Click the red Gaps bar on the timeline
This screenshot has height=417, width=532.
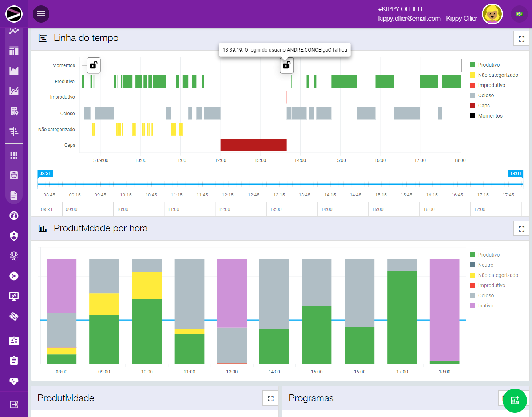pyautogui.click(x=253, y=145)
